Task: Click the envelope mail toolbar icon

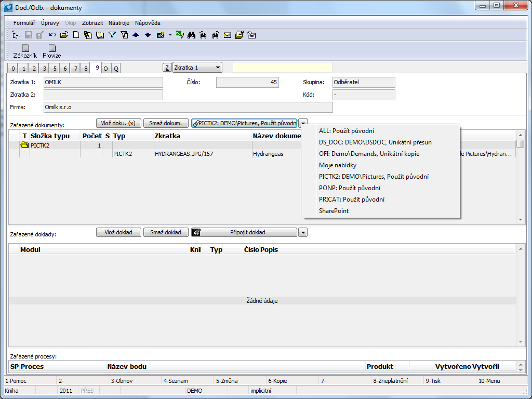Action: pyautogui.click(x=228, y=35)
